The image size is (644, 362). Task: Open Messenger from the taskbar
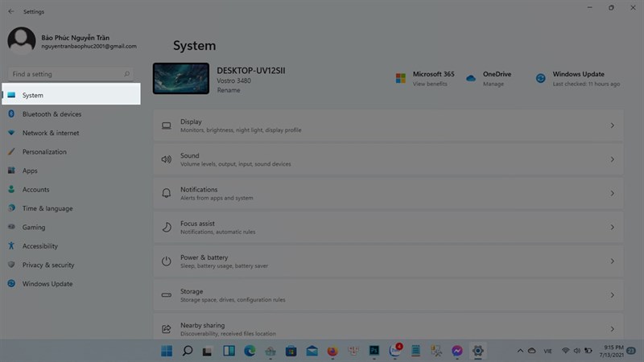[456, 351]
